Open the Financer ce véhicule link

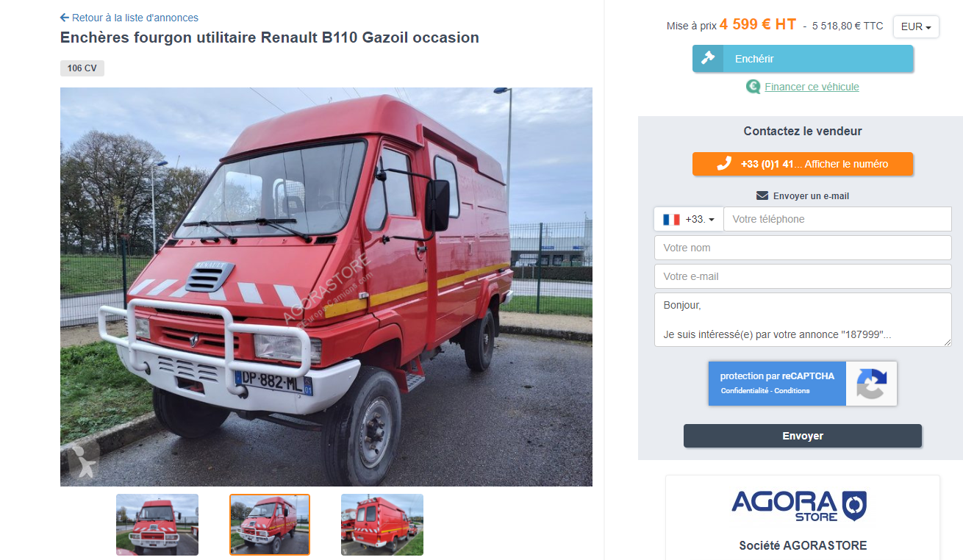(x=812, y=87)
